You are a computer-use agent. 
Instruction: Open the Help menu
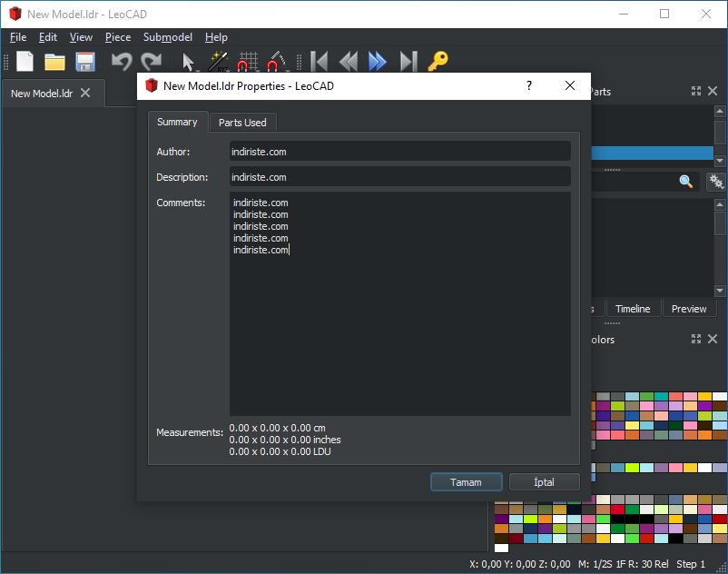216,37
